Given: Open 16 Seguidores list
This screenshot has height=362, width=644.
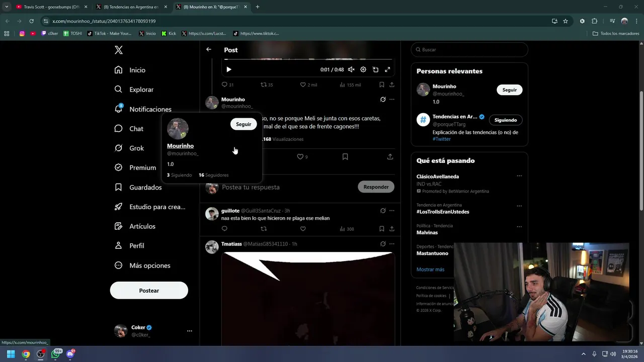Looking at the screenshot, I should point(213,175).
